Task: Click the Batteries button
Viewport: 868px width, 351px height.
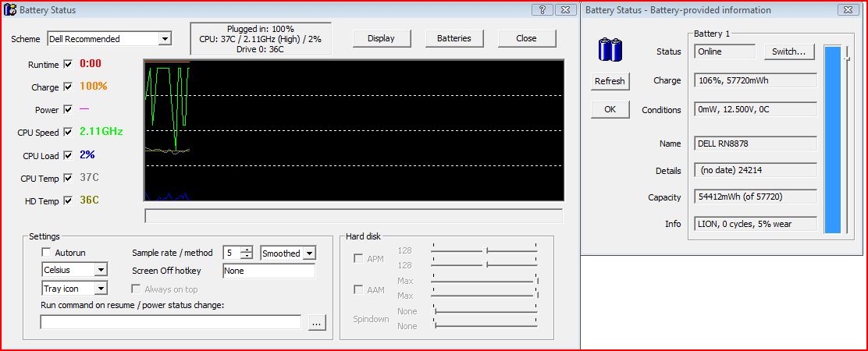Action: (454, 39)
